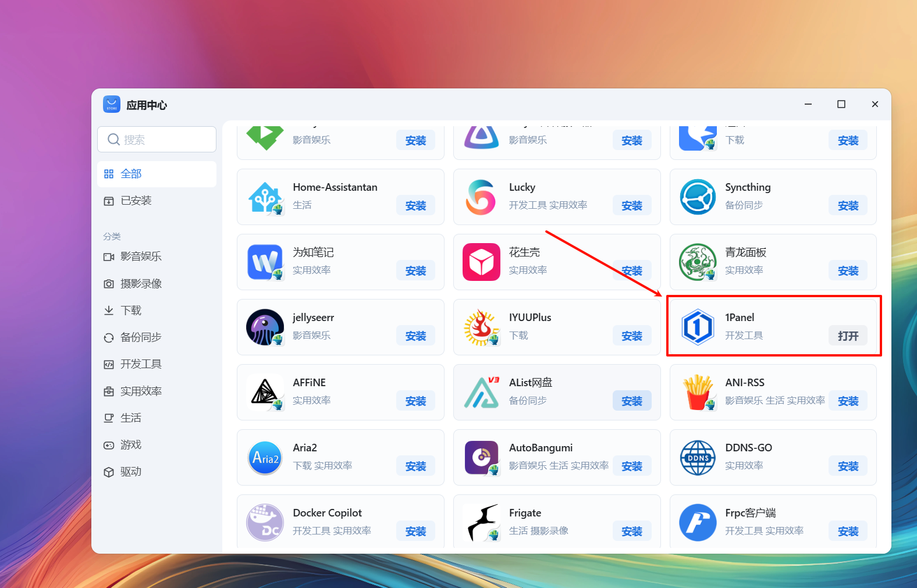Screen dimensions: 917x588
Task: Select the 开发工具 category in sidebar
Action: tap(157, 364)
